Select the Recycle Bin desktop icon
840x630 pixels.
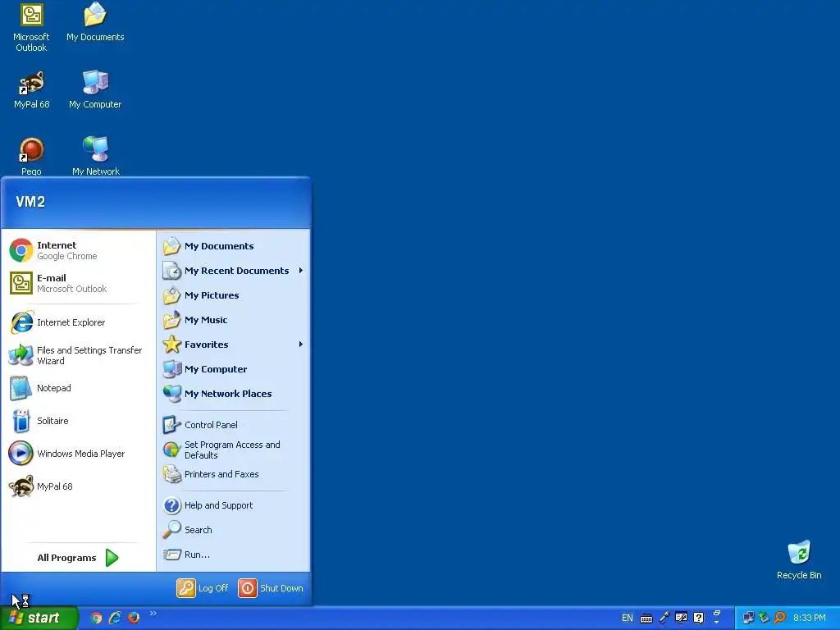pos(799,559)
